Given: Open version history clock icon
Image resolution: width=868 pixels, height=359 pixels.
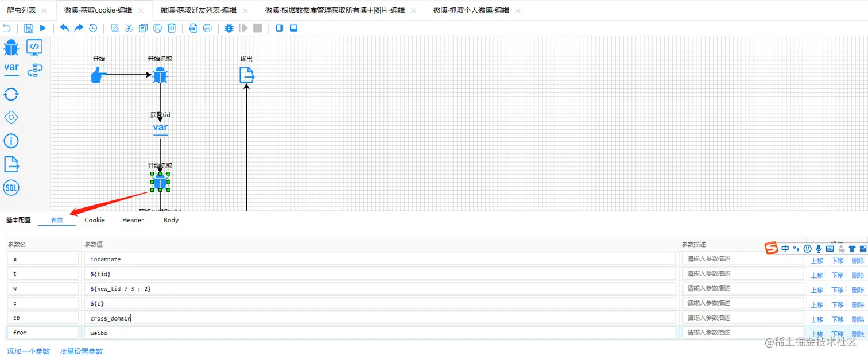Looking at the screenshot, I should tap(93, 28).
